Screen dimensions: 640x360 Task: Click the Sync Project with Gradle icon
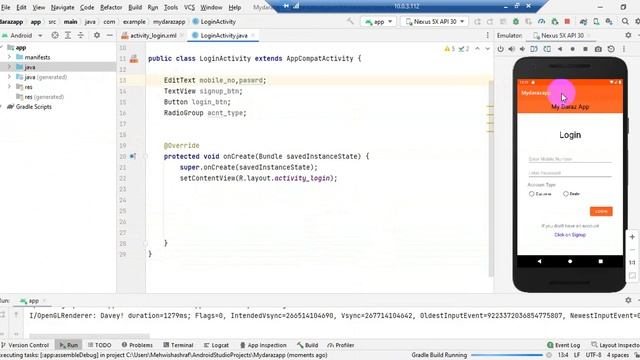click(583, 21)
